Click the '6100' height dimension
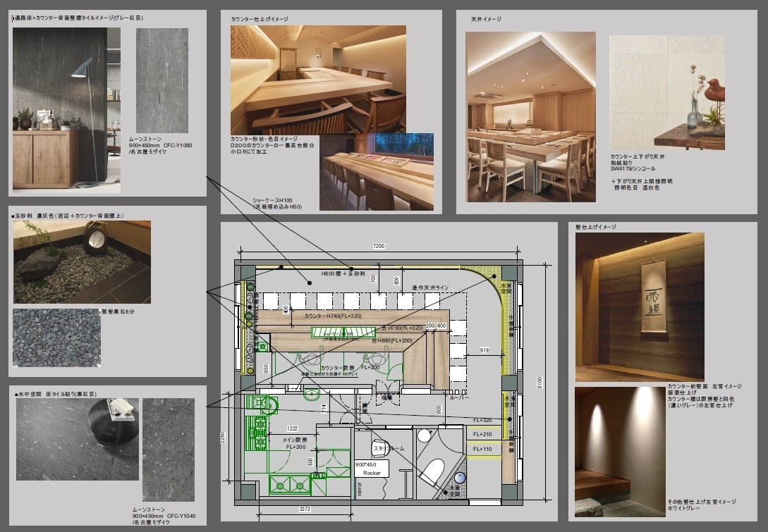The width and height of the screenshot is (768, 532). (540, 383)
